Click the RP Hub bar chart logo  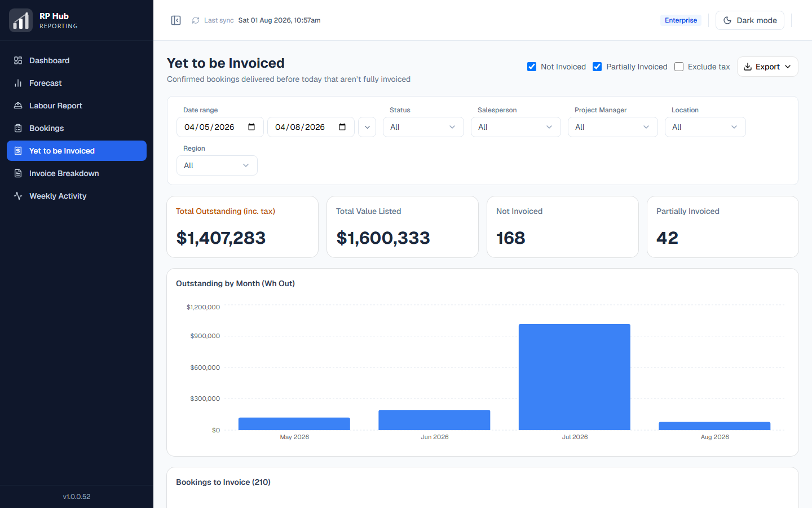21,20
